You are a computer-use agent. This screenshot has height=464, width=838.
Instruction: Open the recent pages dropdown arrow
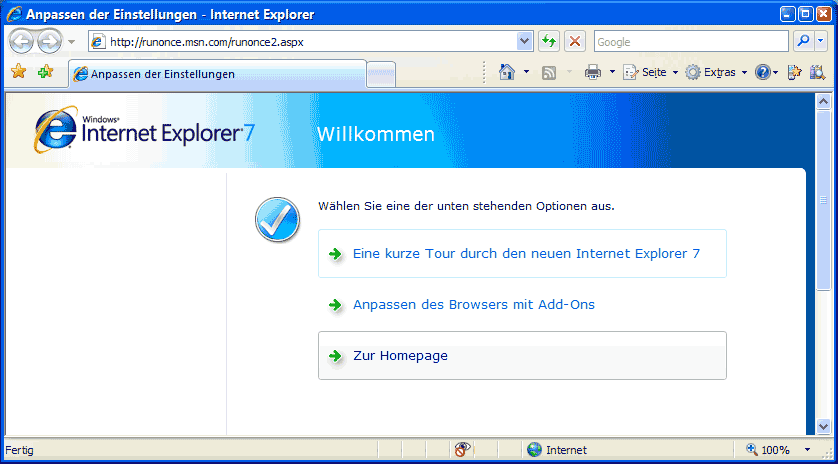click(x=72, y=42)
